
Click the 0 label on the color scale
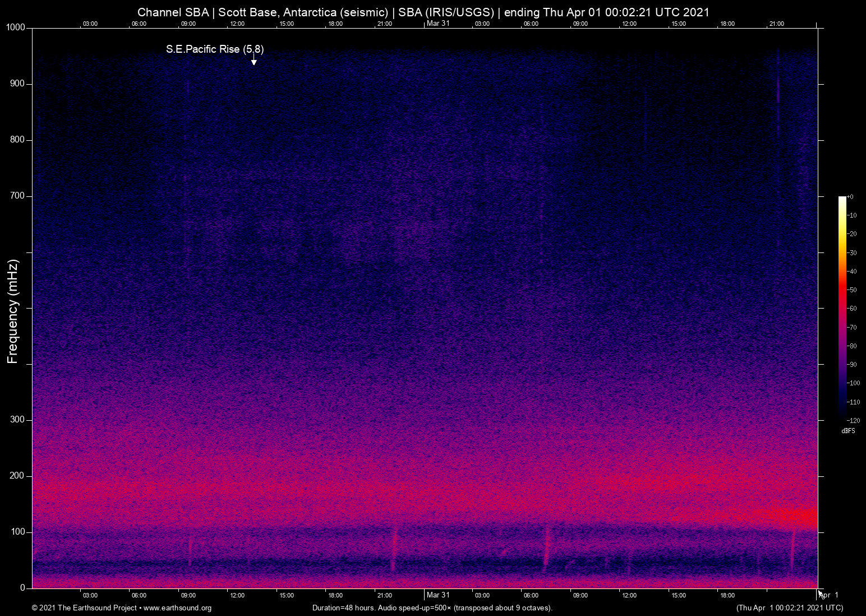pyautogui.click(x=850, y=197)
